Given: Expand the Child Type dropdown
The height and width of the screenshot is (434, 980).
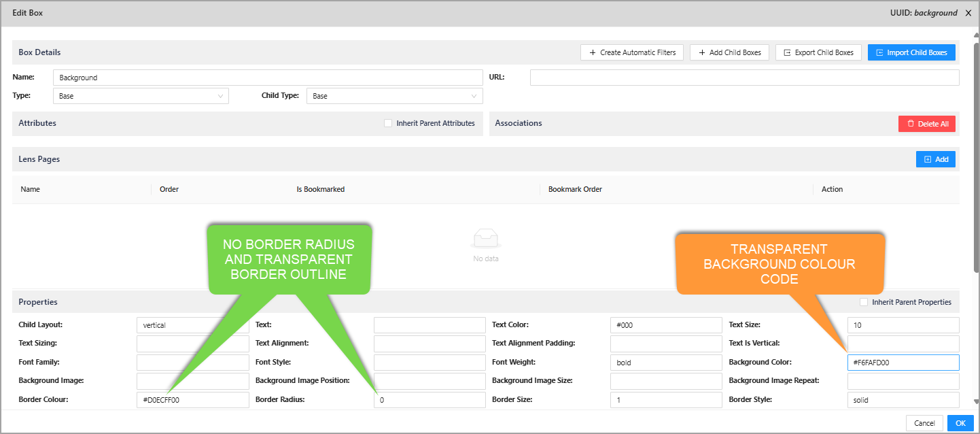Looking at the screenshot, I should (x=394, y=96).
